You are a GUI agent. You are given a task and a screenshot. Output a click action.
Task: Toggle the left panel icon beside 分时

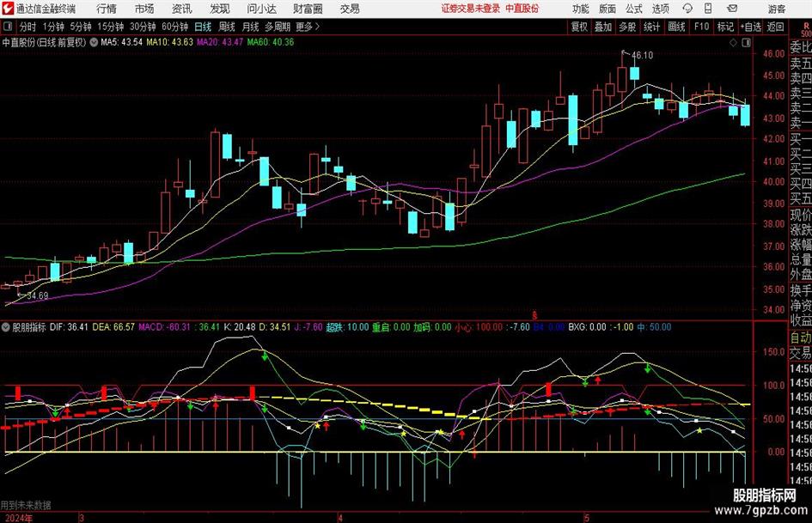[x=7, y=27]
